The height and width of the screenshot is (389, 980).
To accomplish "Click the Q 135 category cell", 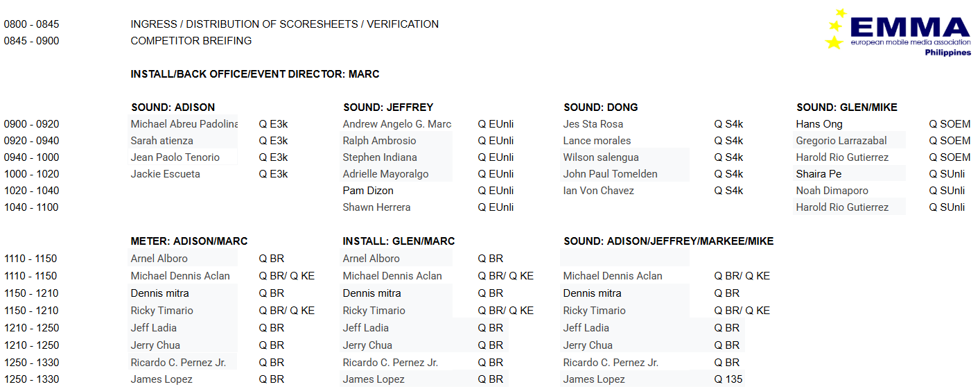I will (728, 379).
